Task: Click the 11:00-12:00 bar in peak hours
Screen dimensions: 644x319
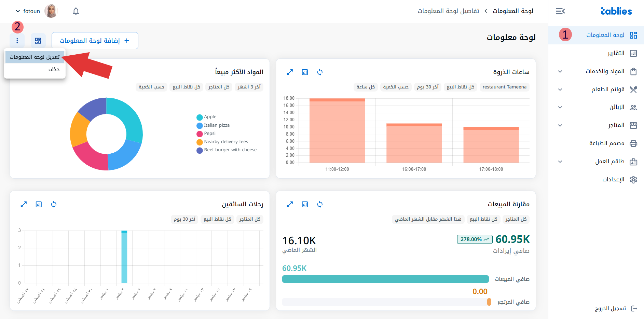Action: (x=337, y=130)
